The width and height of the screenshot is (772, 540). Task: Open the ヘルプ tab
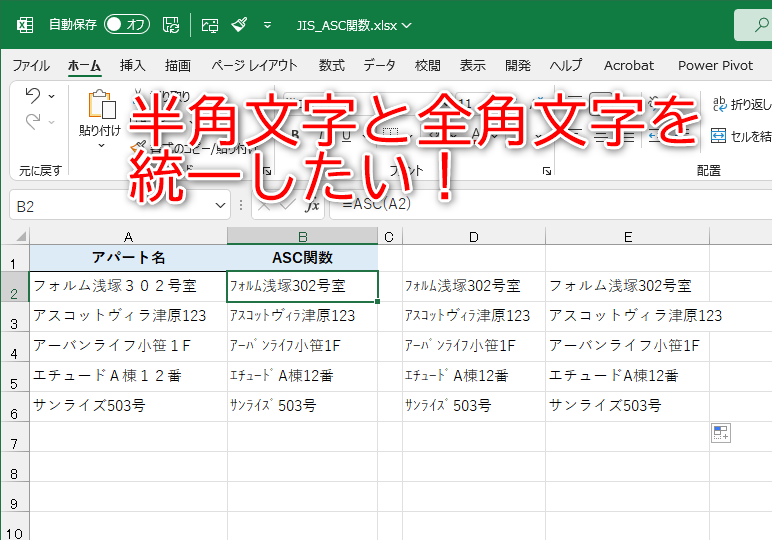pyautogui.click(x=566, y=65)
